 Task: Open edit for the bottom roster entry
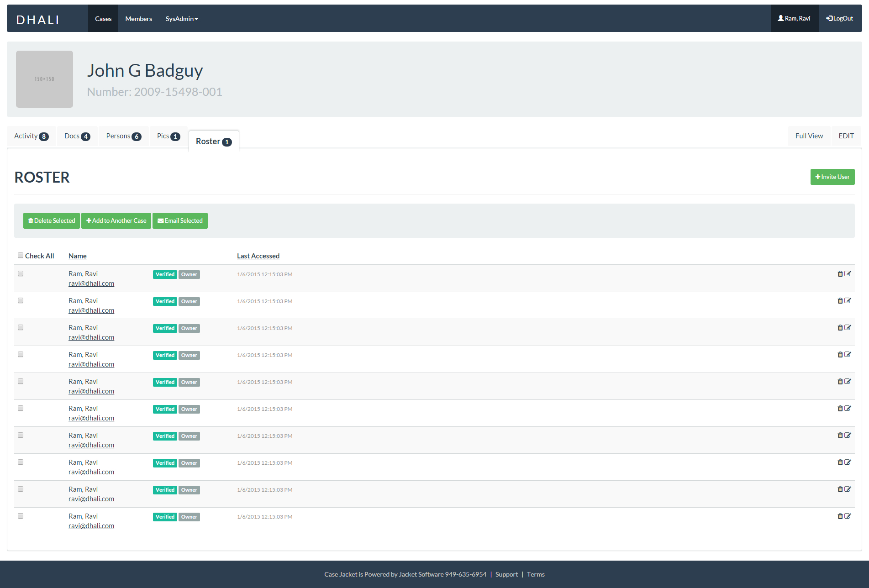point(848,516)
